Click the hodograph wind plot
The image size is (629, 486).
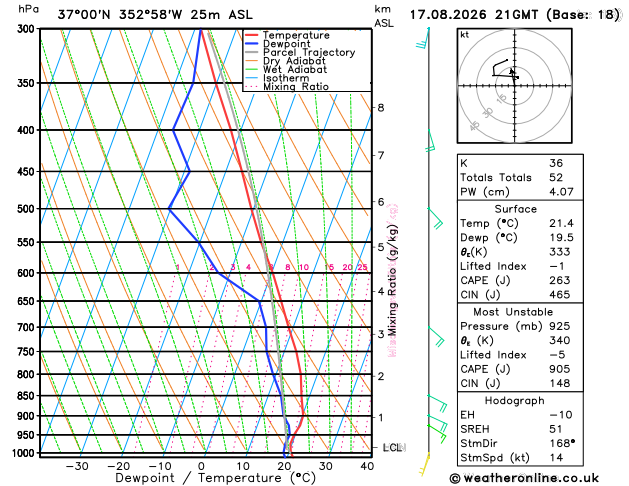tap(515, 86)
